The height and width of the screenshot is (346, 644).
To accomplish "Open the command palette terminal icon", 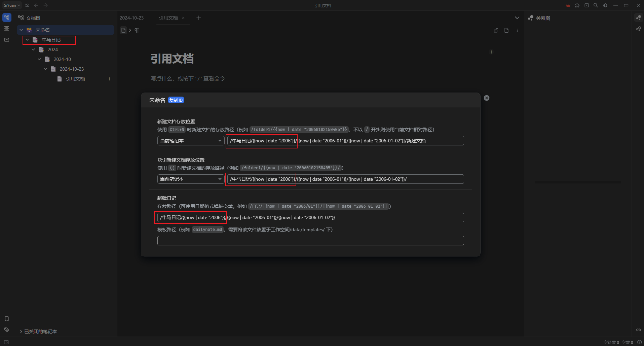I will pyautogui.click(x=587, y=5).
